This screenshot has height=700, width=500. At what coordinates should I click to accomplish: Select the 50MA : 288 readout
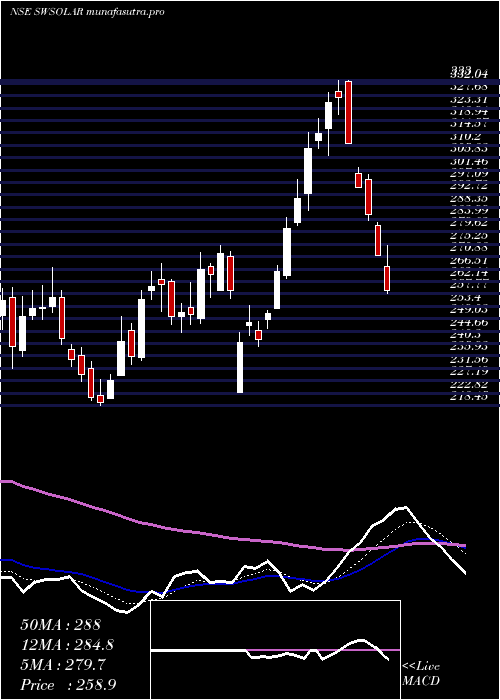click(x=61, y=625)
